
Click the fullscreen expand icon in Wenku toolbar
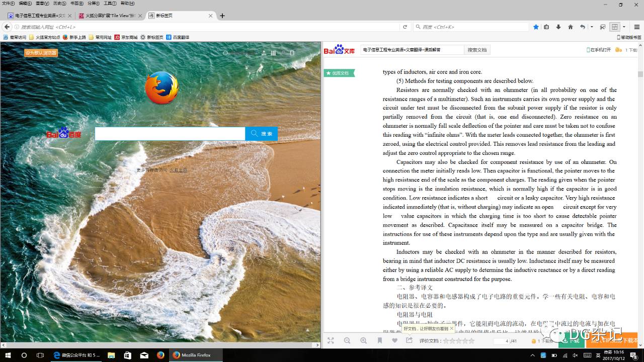coord(331,340)
